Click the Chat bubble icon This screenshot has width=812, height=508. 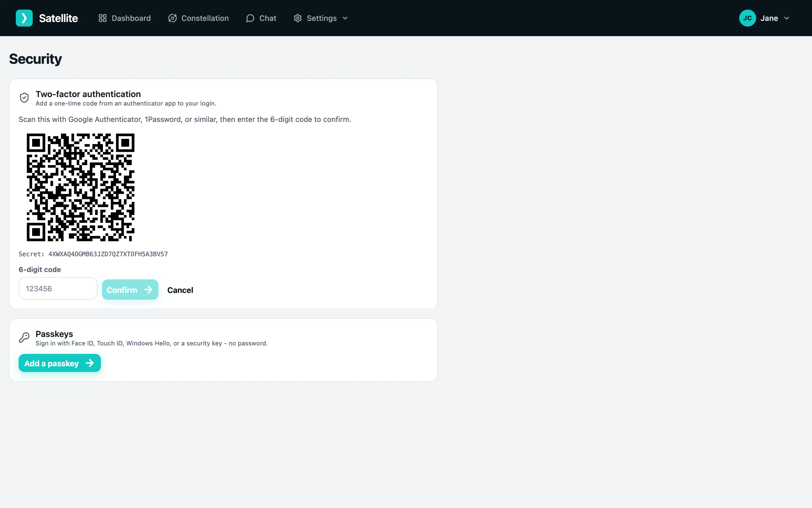250,18
